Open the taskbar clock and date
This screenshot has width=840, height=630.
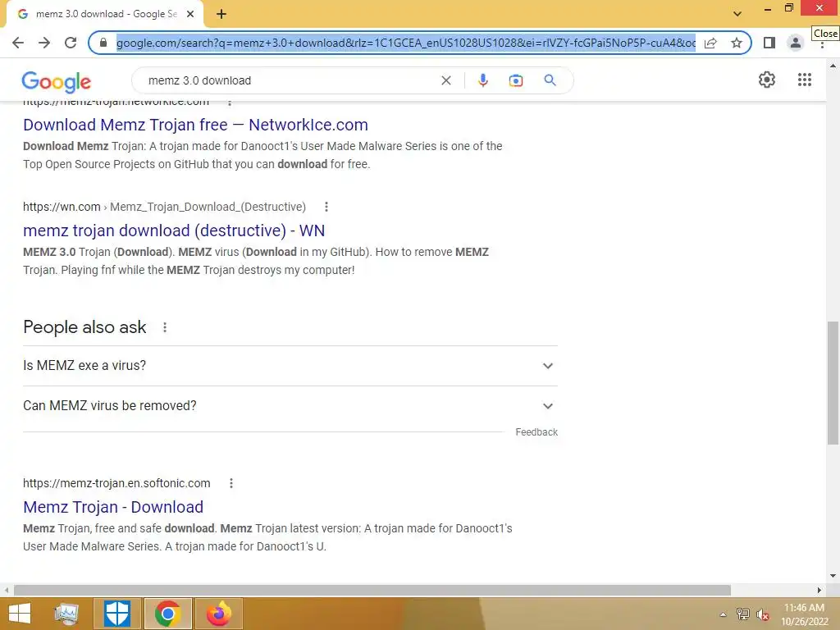[x=804, y=614]
